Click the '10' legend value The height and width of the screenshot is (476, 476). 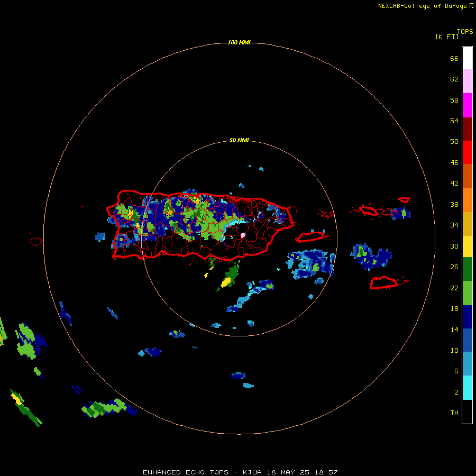(454, 351)
